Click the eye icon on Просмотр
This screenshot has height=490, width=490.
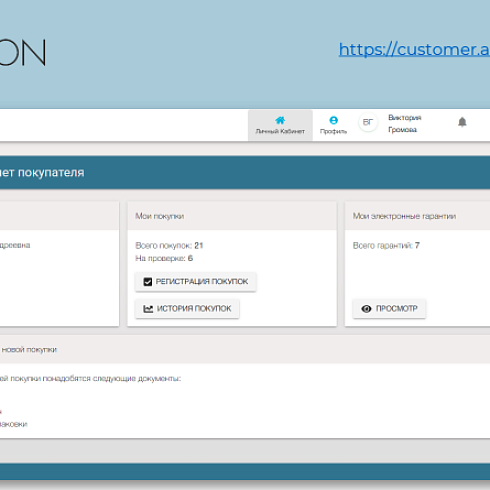click(x=366, y=309)
